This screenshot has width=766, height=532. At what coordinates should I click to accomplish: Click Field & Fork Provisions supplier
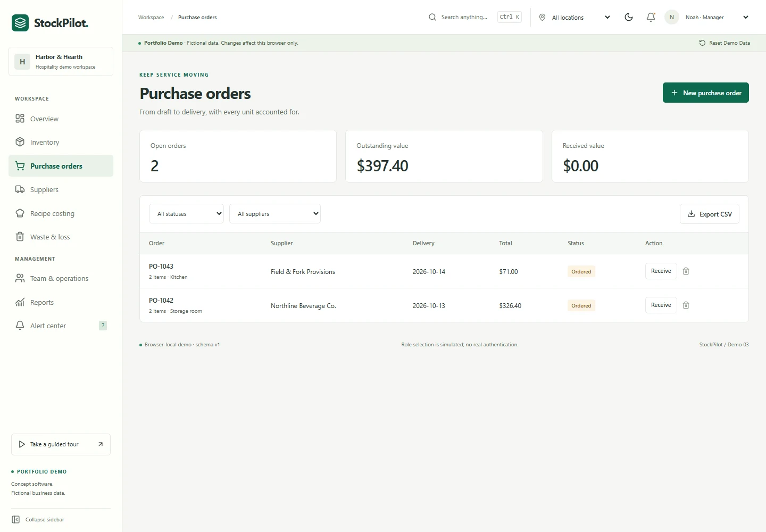click(x=303, y=272)
